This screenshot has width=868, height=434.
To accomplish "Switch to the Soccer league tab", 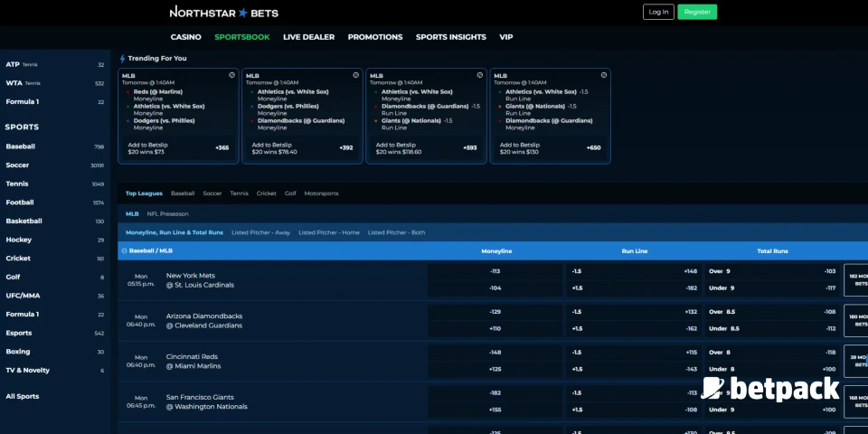I will 212,193.
